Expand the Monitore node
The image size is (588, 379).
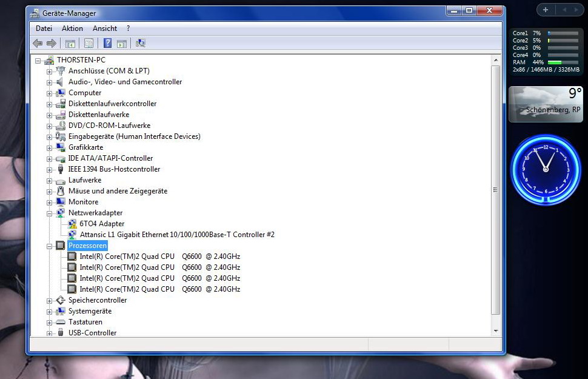tap(49, 203)
